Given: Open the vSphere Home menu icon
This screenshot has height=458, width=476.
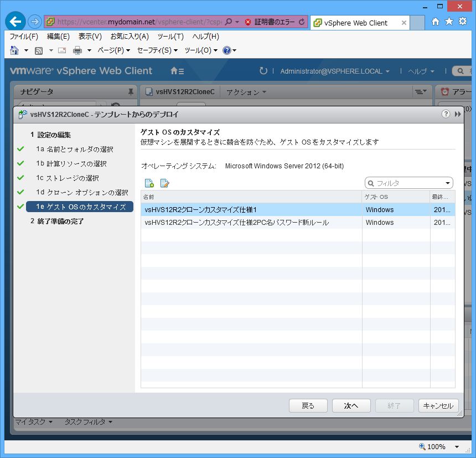Looking at the screenshot, I should (177, 71).
